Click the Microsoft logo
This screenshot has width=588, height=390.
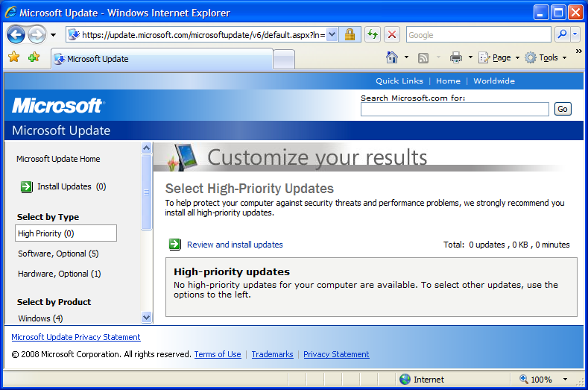coord(58,105)
